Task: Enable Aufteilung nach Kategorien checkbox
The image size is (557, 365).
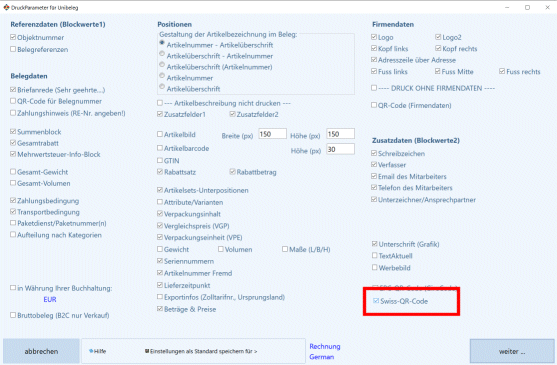Action: click(13, 234)
